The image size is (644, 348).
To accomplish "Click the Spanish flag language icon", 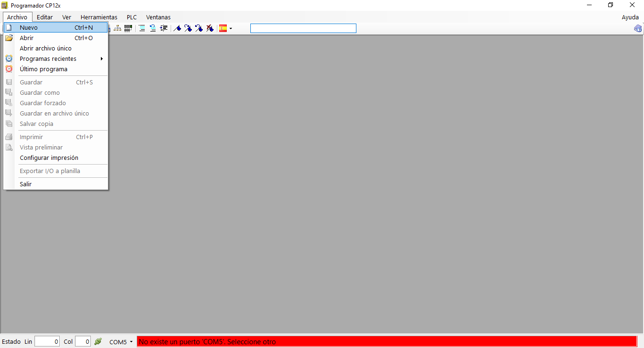I will pyautogui.click(x=223, y=28).
